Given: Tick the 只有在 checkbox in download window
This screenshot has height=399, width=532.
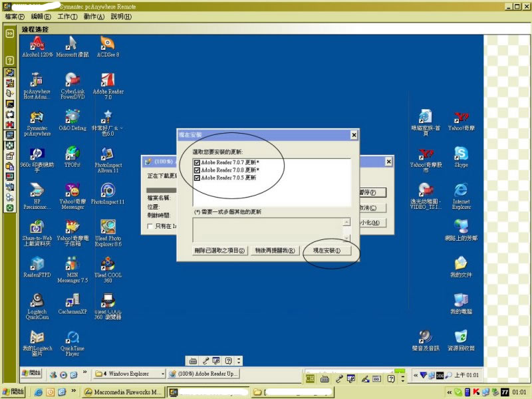Looking at the screenshot, I should (x=150, y=226).
